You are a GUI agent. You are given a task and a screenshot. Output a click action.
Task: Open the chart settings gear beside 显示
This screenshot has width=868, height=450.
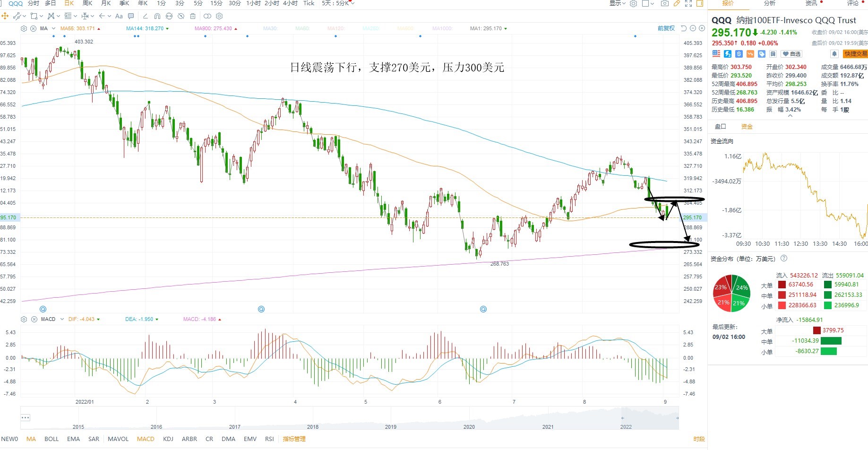tap(634, 3)
